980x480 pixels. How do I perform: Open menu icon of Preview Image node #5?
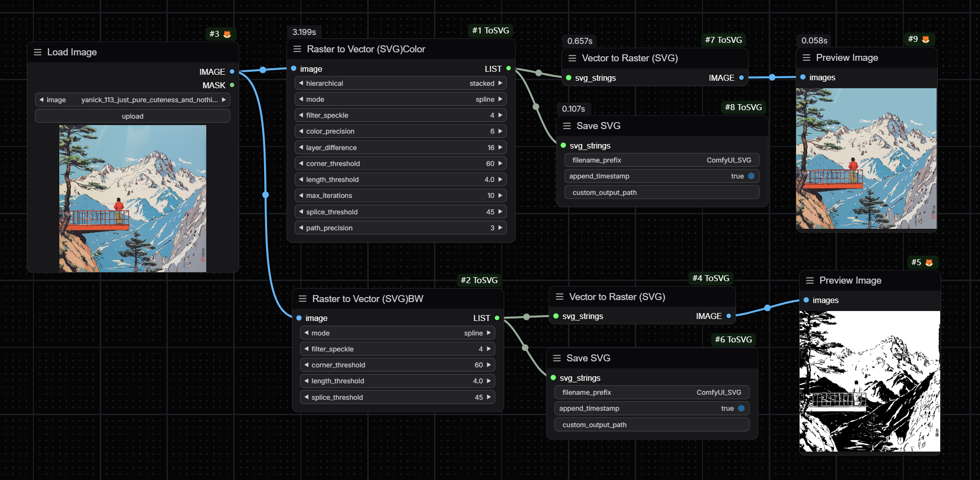pos(810,281)
